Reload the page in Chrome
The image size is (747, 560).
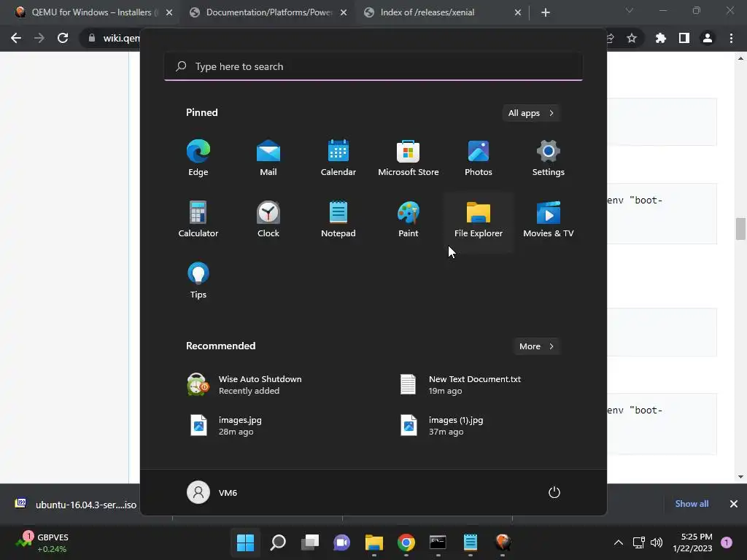click(63, 38)
